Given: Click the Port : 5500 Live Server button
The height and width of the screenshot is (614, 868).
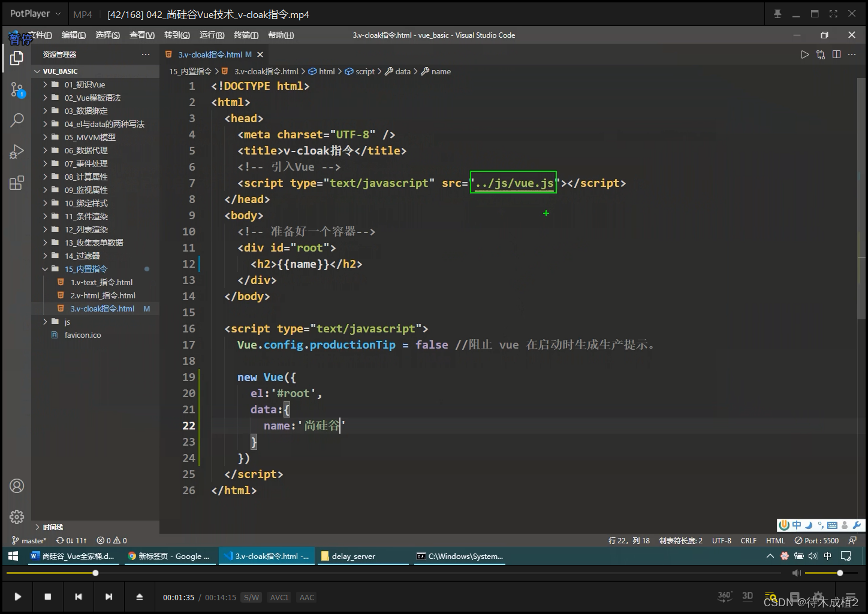Looking at the screenshot, I should (816, 540).
